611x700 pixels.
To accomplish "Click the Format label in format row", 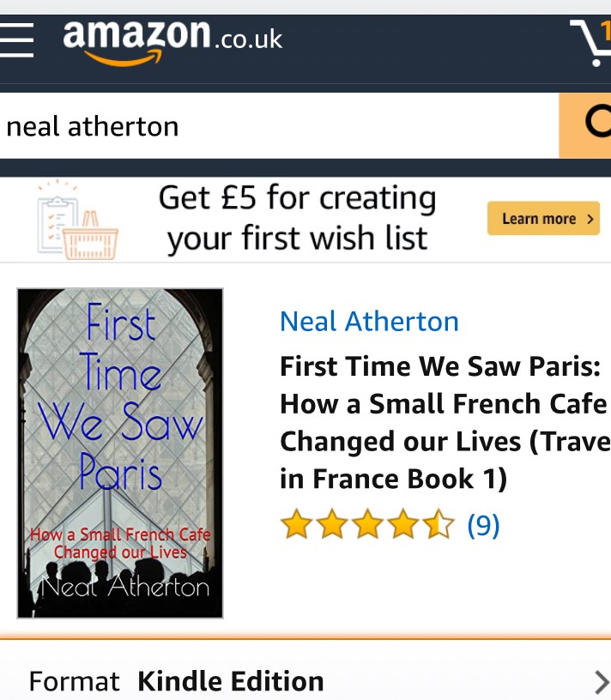I will coord(74,682).
